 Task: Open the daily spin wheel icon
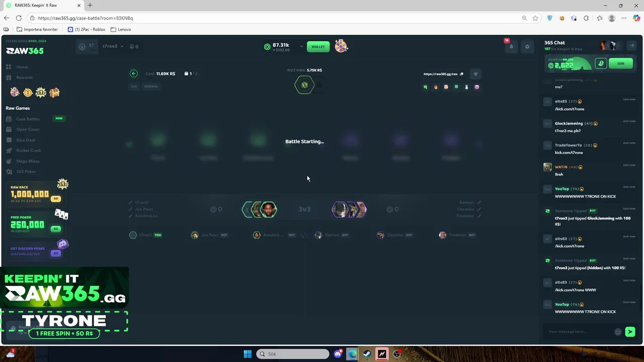pos(341,46)
